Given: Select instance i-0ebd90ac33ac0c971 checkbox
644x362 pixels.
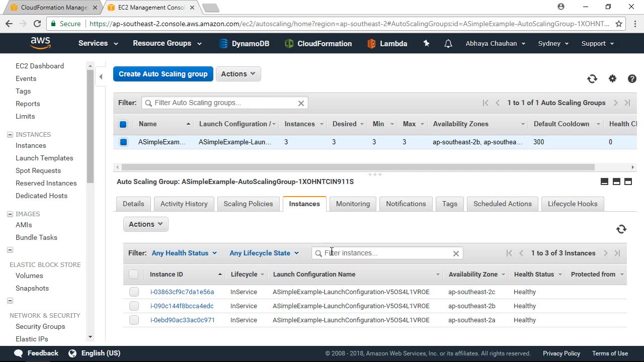Looking at the screenshot, I should pyautogui.click(x=134, y=320).
